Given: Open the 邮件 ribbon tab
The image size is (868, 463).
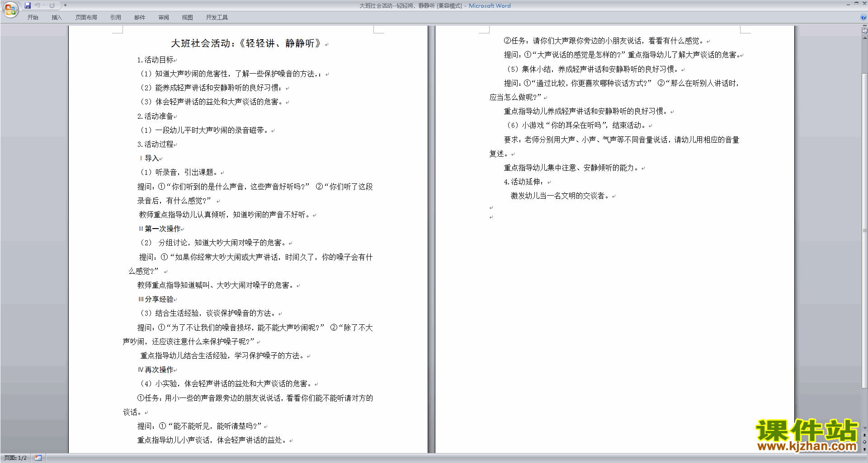Looking at the screenshot, I should (x=140, y=18).
